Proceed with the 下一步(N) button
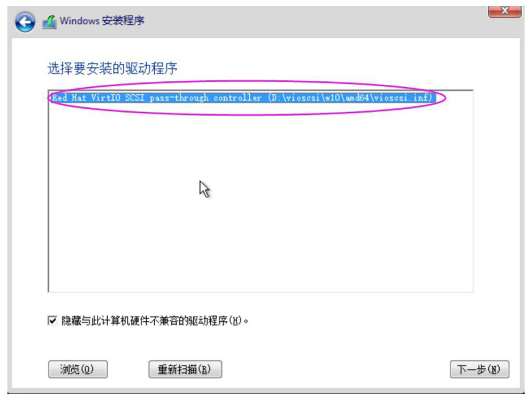This screenshot has height=400, width=532. point(479,369)
